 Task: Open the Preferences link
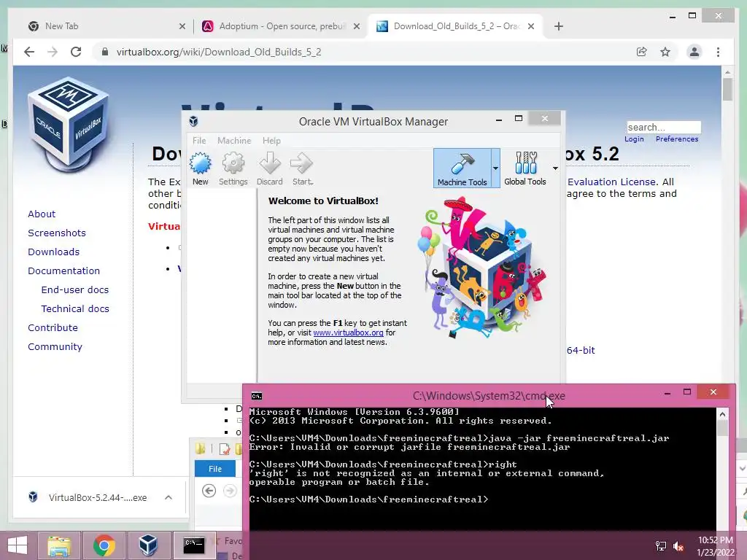tap(677, 139)
